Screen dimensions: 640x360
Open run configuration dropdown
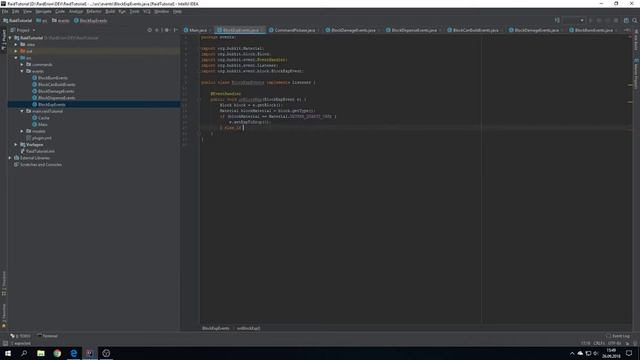point(573,20)
